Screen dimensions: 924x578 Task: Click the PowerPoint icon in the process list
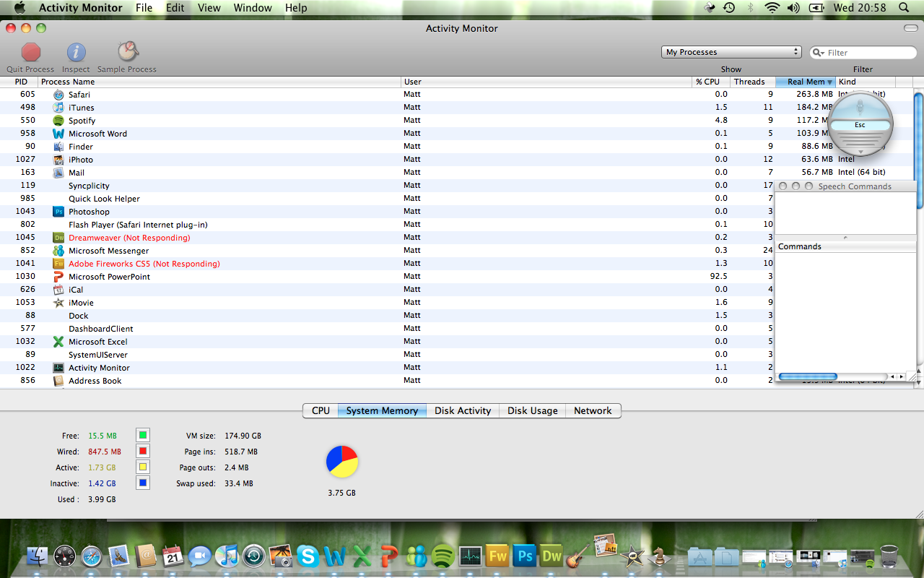coord(58,277)
